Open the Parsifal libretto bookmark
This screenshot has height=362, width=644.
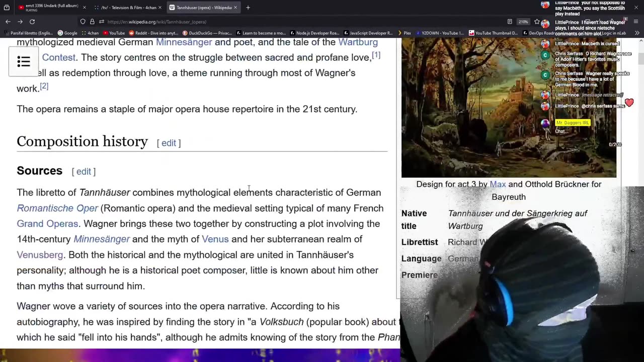[28, 33]
